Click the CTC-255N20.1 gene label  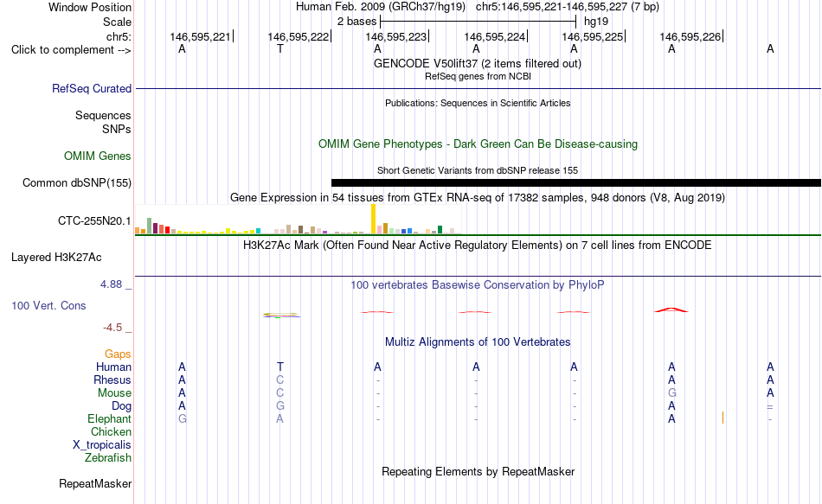point(94,221)
